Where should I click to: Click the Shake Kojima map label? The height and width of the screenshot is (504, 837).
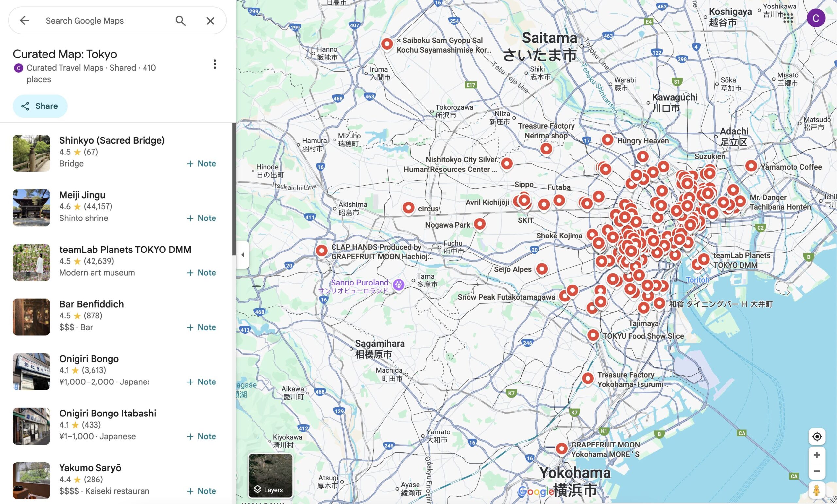coord(559,236)
